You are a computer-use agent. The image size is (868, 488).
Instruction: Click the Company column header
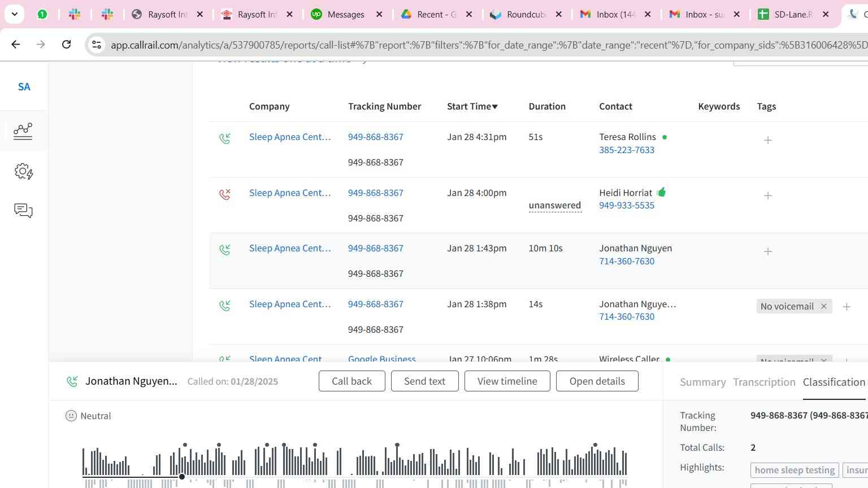coord(270,106)
